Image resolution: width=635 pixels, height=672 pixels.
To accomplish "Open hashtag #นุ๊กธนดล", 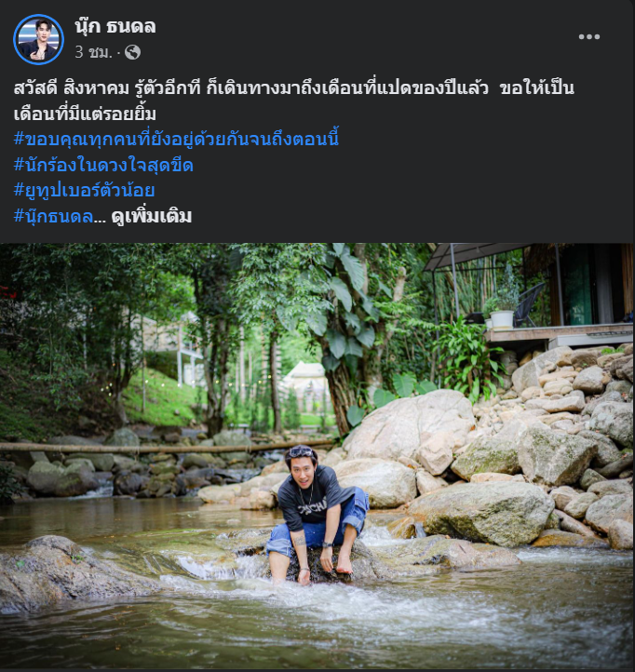I will point(54,217).
